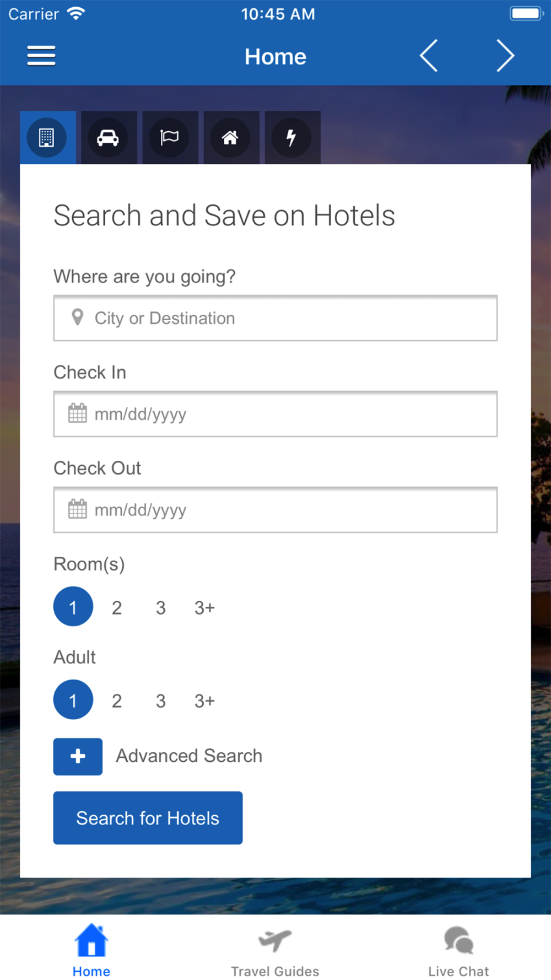Image resolution: width=551 pixels, height=980 pixels.
Task: Focus the City or Destination field
Action: 275,318
